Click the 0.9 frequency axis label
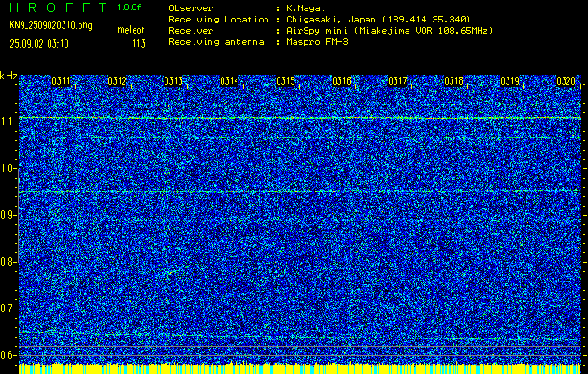This screenshot has height=374, width=588. [7, 215]
